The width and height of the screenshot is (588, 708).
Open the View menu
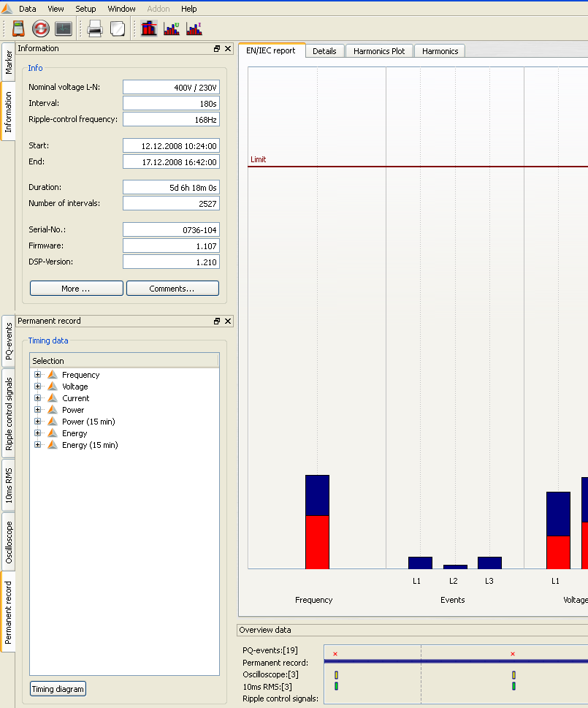[x=56, y=9]
